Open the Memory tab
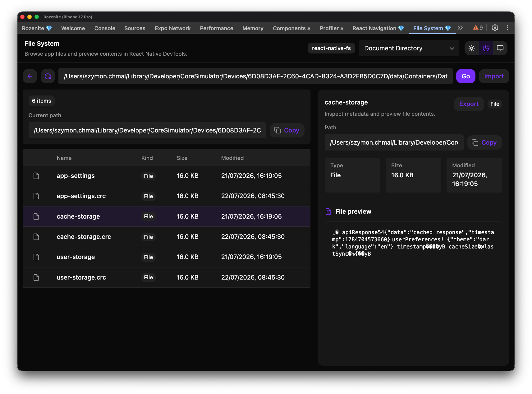 (253, 28)
